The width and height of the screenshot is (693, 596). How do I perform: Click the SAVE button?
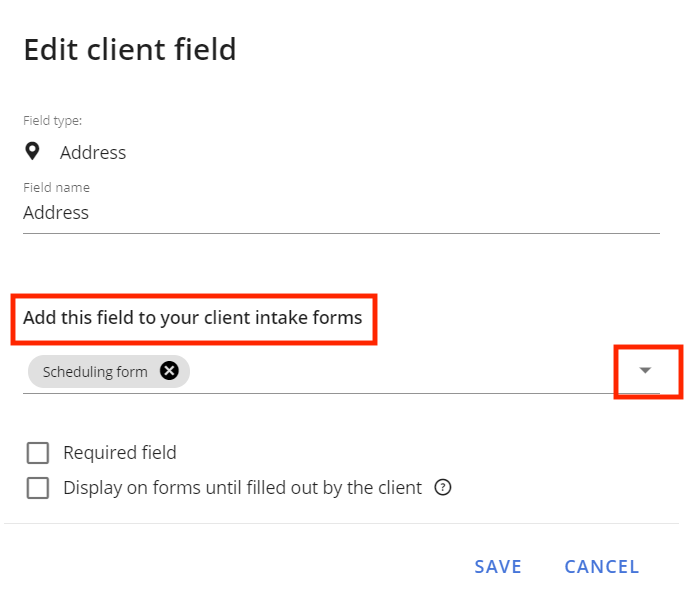point(498,567)
